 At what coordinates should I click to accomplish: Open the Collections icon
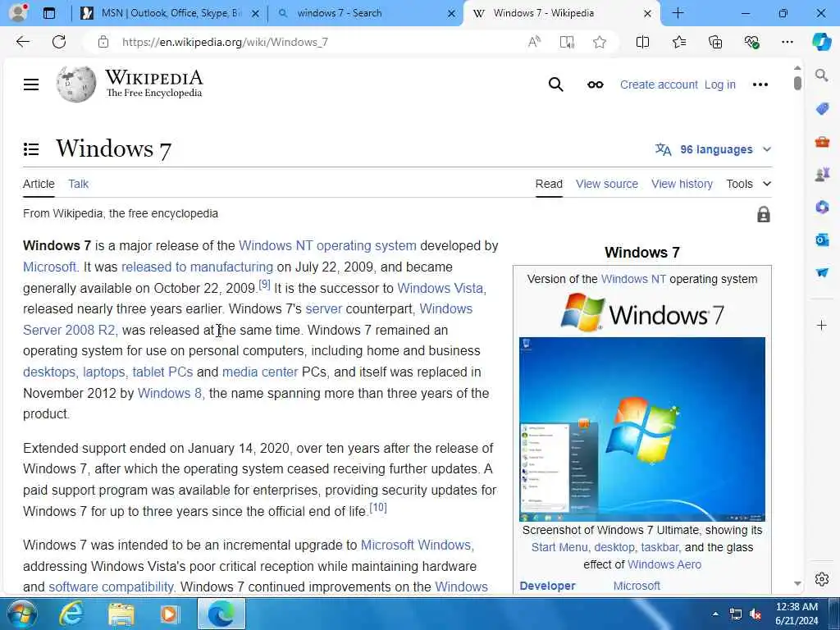coord(715,42)
